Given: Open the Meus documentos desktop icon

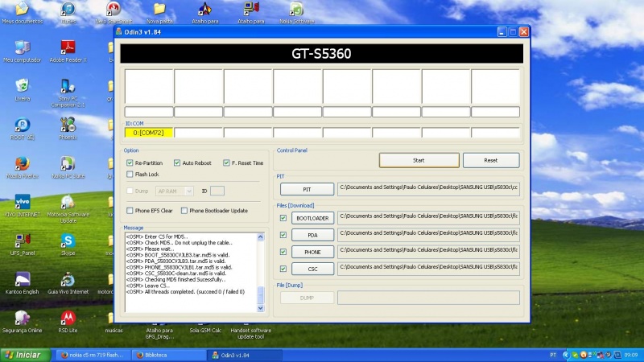Looking at the screenshot, I should [22, 12].
